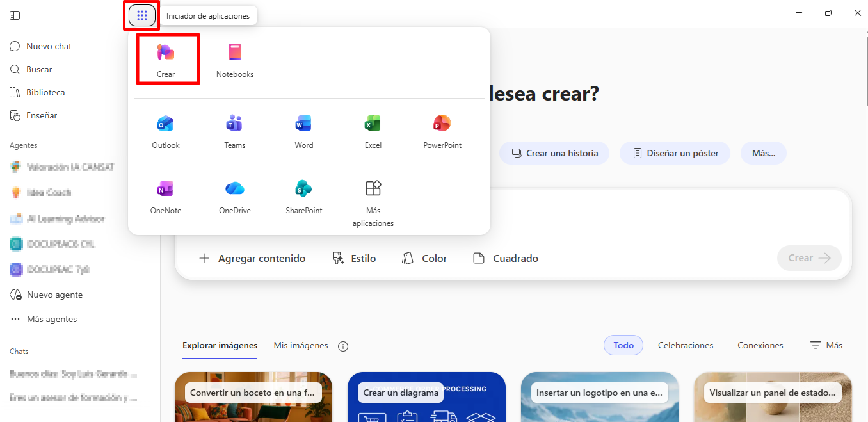This screenshot has width=868, height=422.
Task: Show Más agentes
Action: click(44, 319)
